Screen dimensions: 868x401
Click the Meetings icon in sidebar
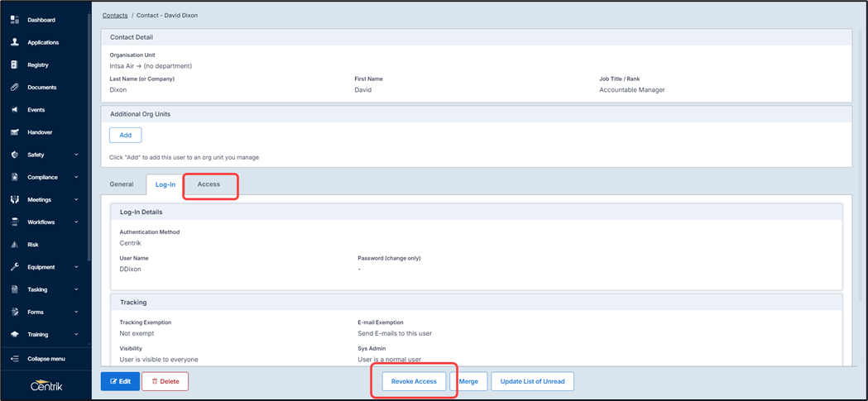(x=15, y=199)
